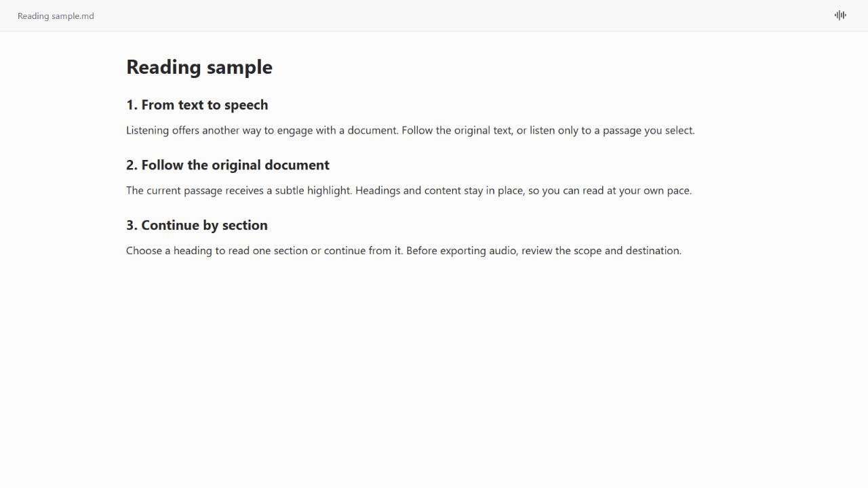Select heading '3. Continue by section'
The height and width of the screenshot is (488, 868).
[197, 225]
